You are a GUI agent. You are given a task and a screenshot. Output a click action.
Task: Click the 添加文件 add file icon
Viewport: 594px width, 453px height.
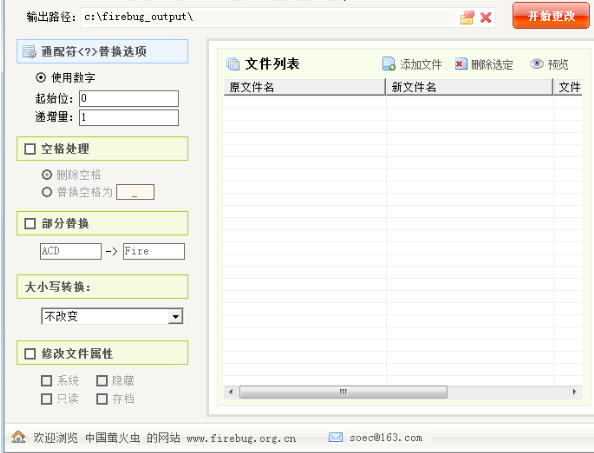[389, 64]
